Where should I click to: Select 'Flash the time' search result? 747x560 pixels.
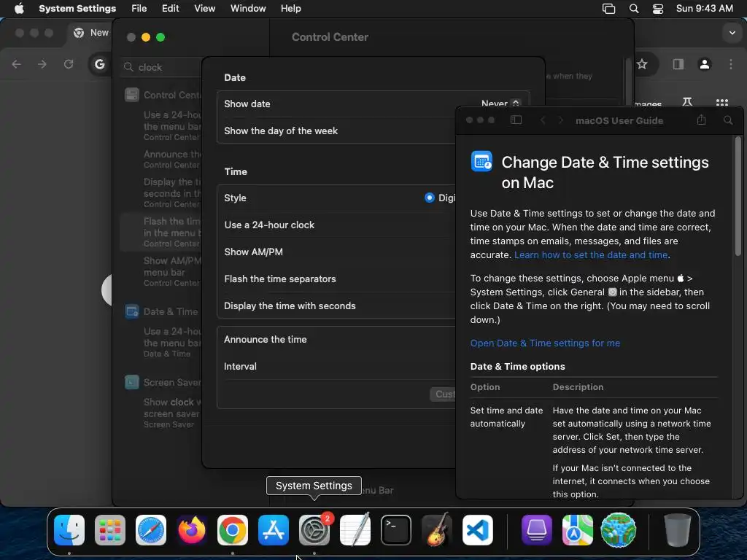click(162, 232)
